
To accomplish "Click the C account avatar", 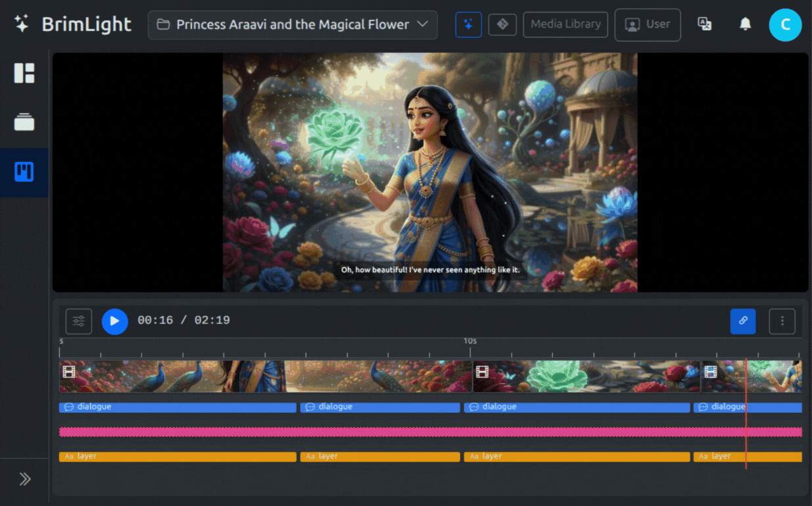I will [x=785, y=24].
